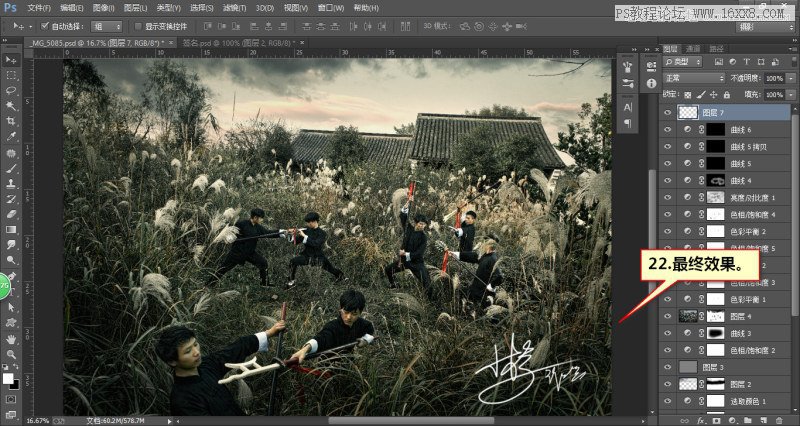Select the Gradient tool
This screenshot has width=800, height=426.
click(x=11, y=230)
